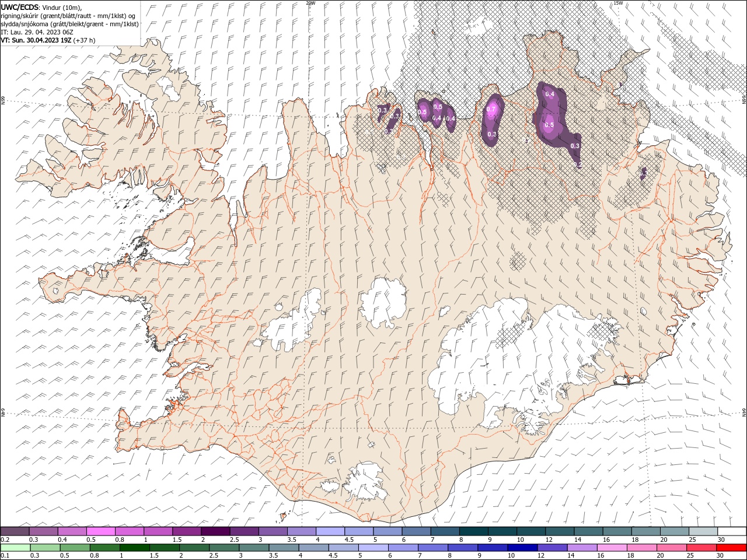The image size is (747, 560).
Task: Click the 0.5 label inside the largest purple patch
Action: pos(549,125)
